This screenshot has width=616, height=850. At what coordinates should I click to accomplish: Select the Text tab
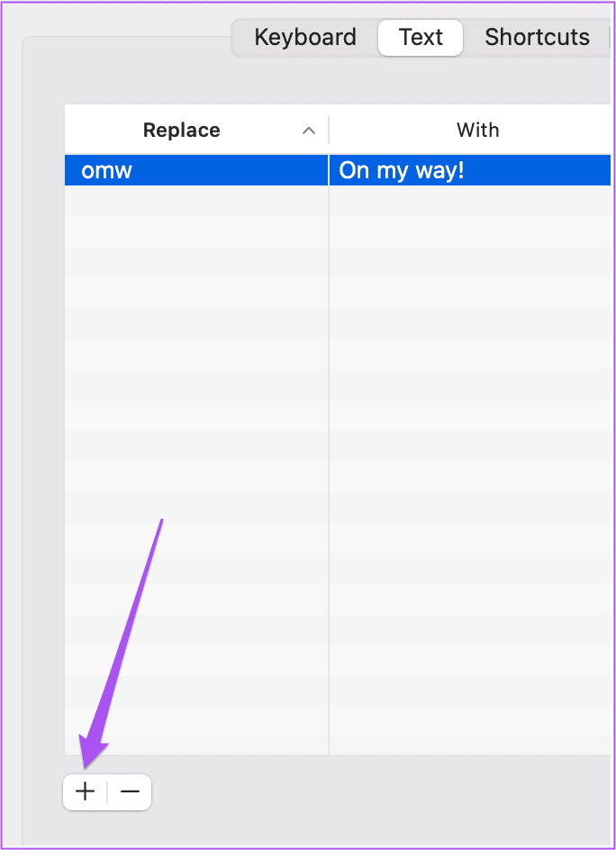(421, 38)
